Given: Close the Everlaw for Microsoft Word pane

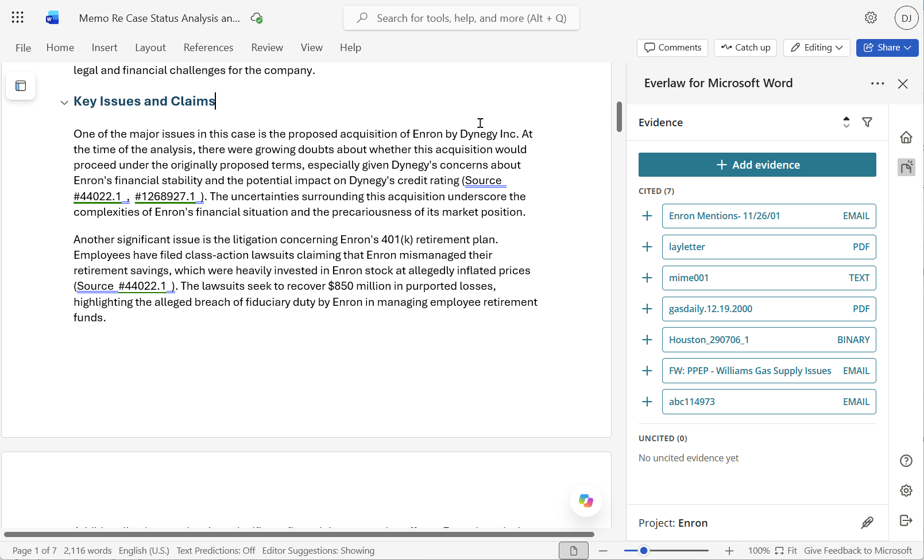Looking at the screenshot, I should (x=903, y=84).
